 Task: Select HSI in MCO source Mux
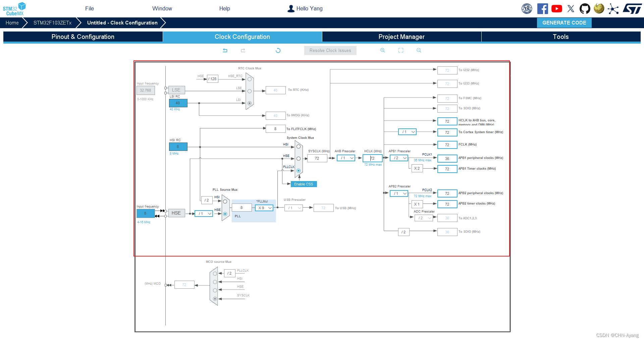pos(215,282)
